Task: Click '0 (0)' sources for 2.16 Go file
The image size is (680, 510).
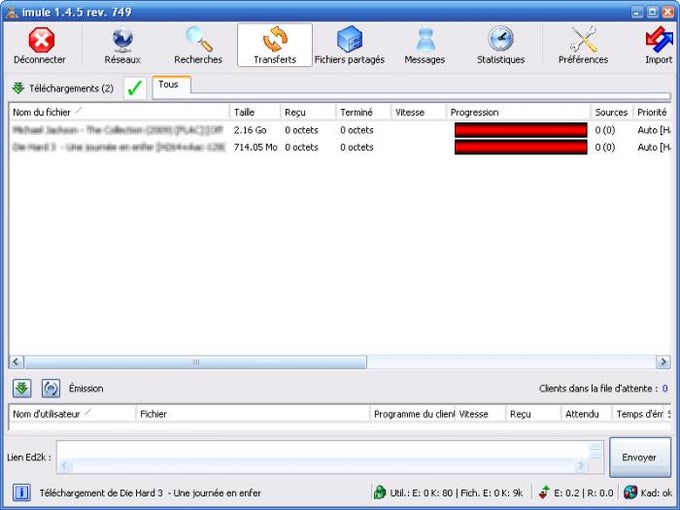Action: 605,130
